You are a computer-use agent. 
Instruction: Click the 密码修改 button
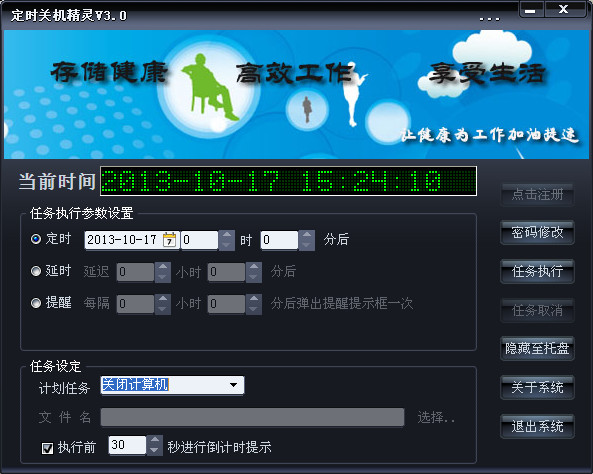[x=537, y=232]
